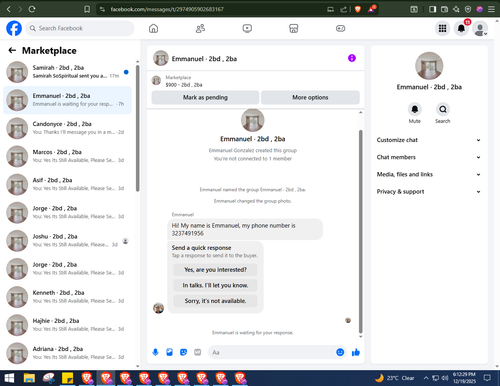Open the browser hamburger menu
500x386 pixels.
pyautogui.click(x=491, y=9)
